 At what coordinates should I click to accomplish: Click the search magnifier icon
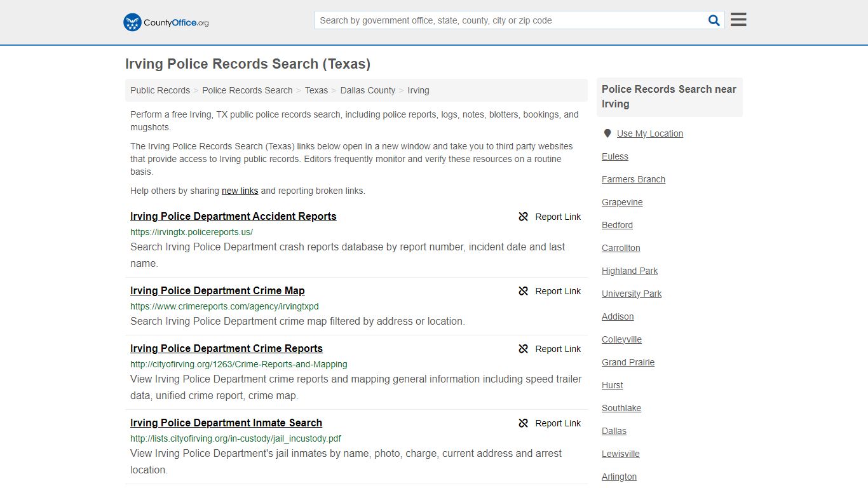tap(714, 20)
